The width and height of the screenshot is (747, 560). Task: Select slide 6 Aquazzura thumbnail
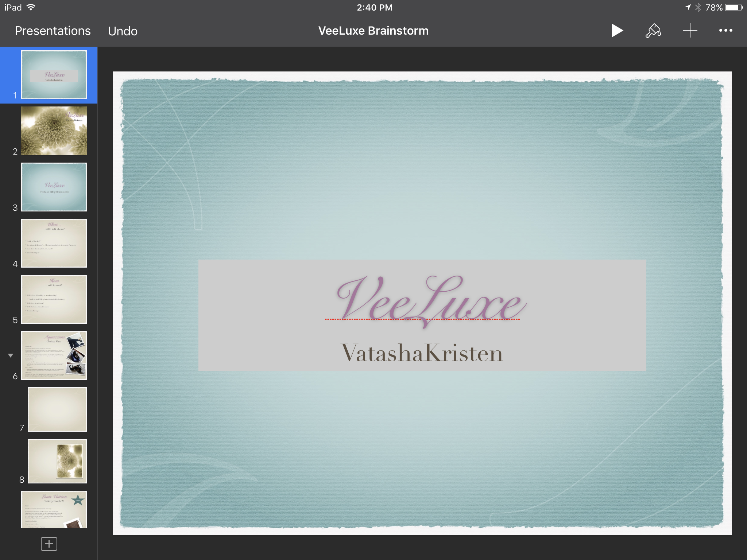54,355
